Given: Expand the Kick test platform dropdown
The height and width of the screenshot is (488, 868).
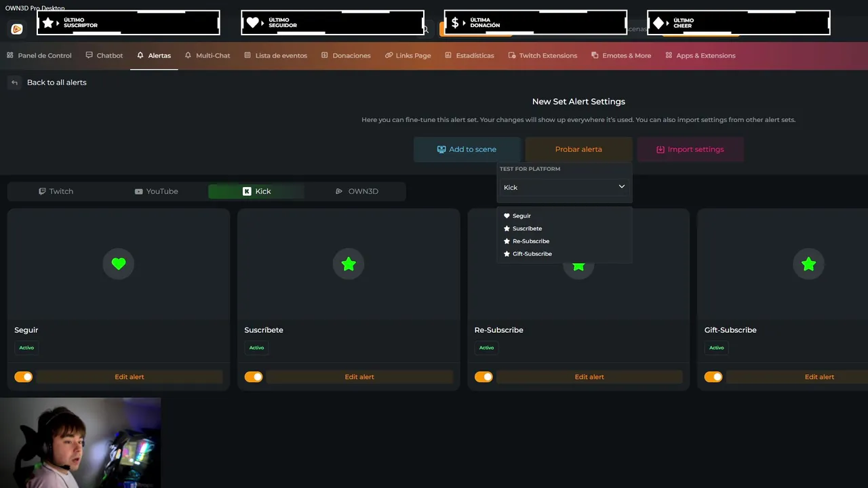Looking at the screenshot, I should pos(564,187).
